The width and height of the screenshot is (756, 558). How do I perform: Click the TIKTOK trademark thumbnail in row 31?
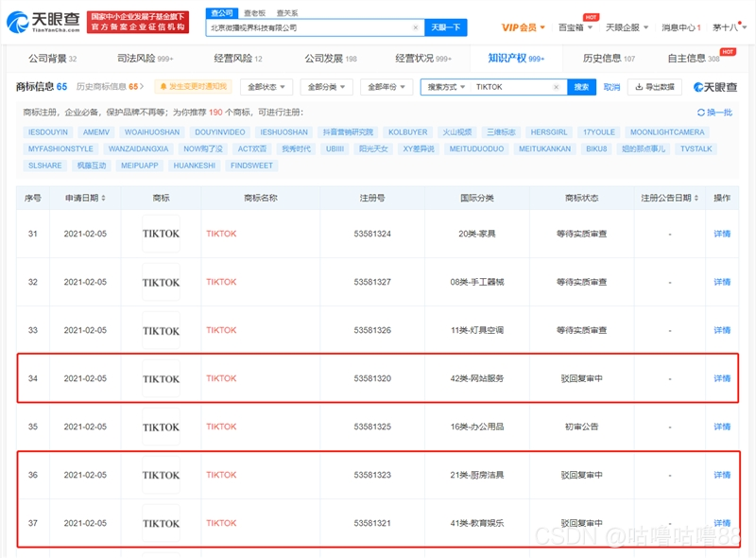click(161, 234)
